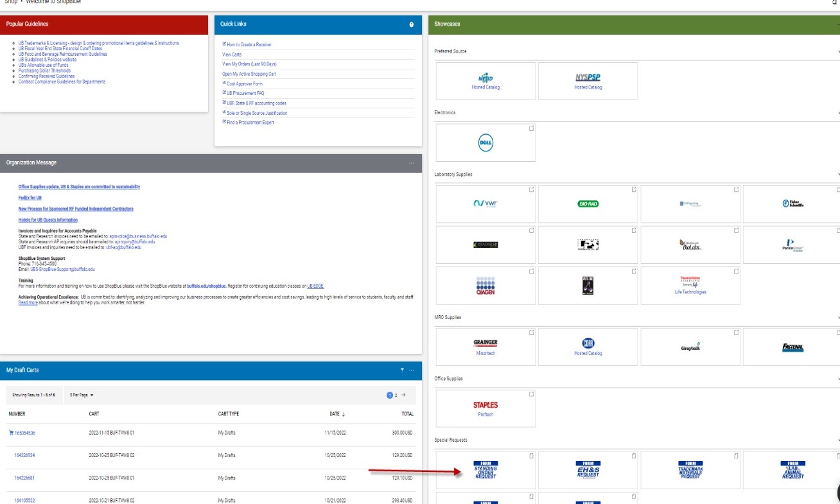Open Organization Message options menu
The height and width of the screenshot is (504, 840).
tap(412, 163)
